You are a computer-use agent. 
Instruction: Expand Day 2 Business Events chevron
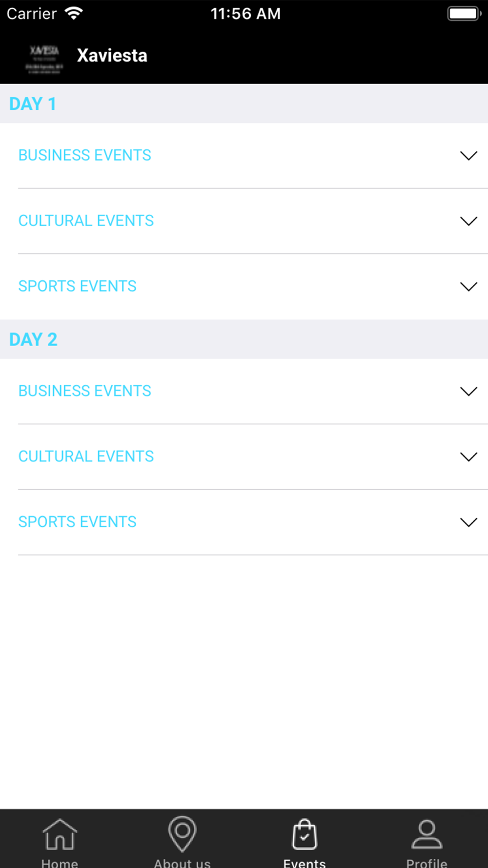pos(468,392)
